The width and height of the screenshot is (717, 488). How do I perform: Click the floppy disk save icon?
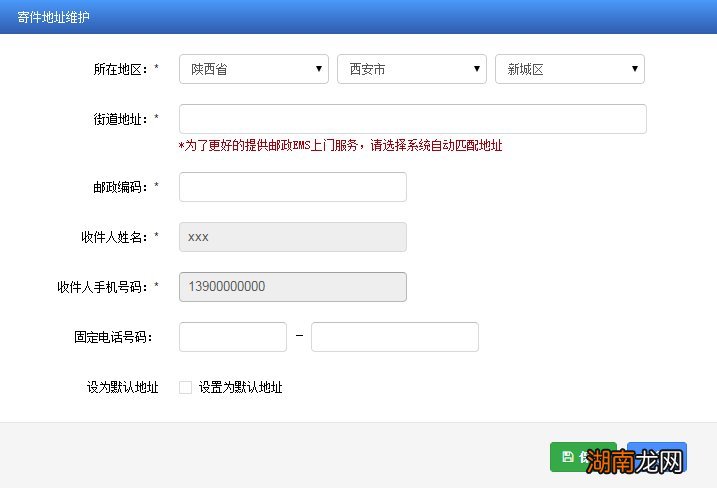click(568, 457)
